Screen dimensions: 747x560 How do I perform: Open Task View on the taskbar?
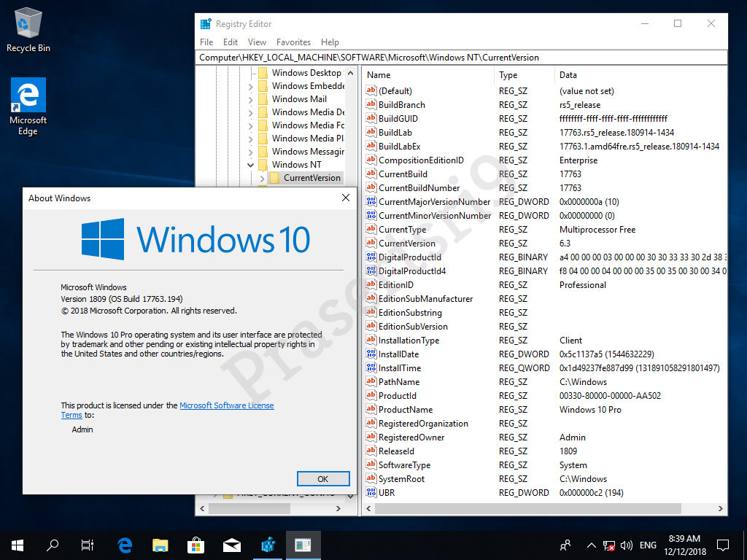[88, 545]
